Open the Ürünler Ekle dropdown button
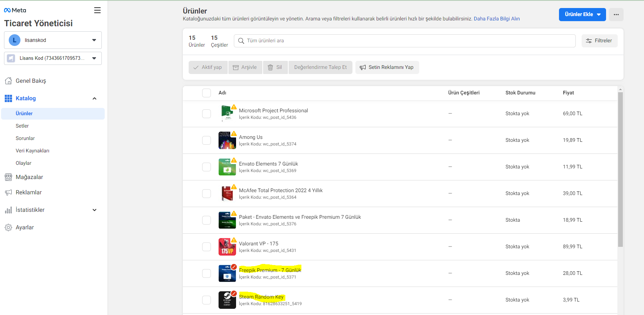The height and width of the screenshot is (315, 644). 582,15
